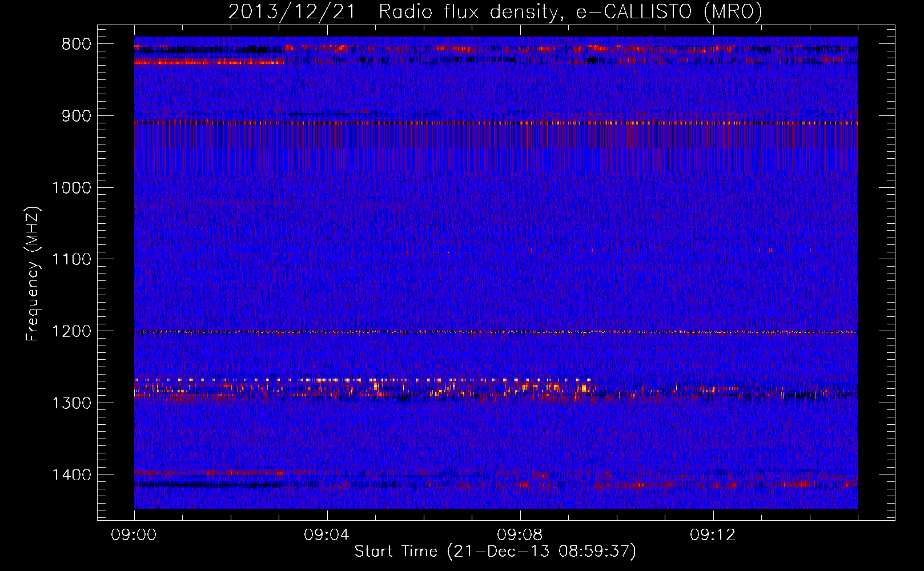Screen dimensions: 924x571
Task: Click the 09:04 time tick label
Action: tap(327, 535)
